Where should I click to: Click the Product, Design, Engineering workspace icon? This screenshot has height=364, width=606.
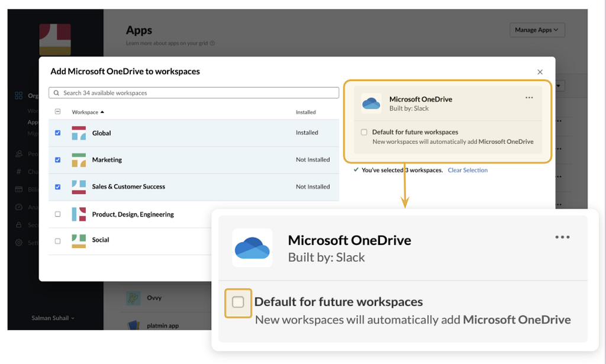click(x=79, y=214)
